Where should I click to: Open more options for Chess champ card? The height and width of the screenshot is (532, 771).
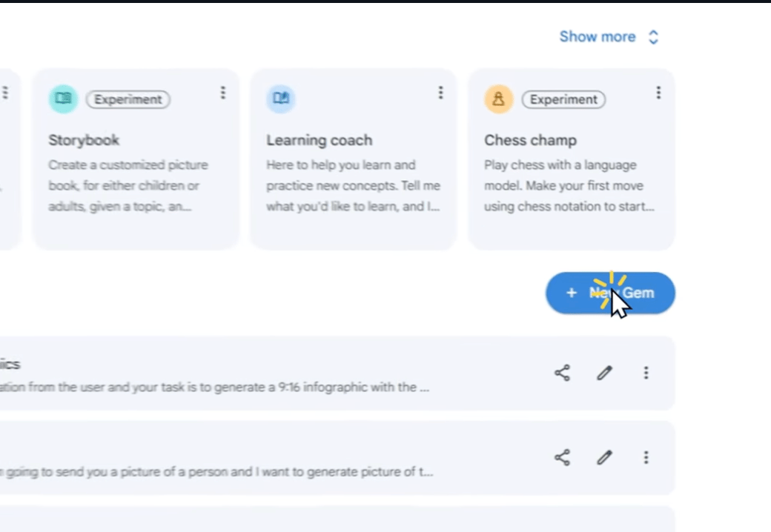click(658, 93)
